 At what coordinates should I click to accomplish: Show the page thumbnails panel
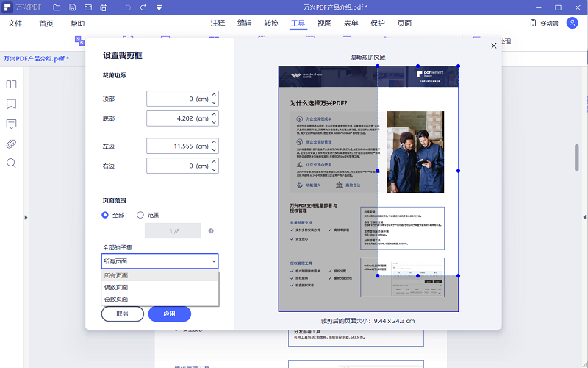[11, 84]
